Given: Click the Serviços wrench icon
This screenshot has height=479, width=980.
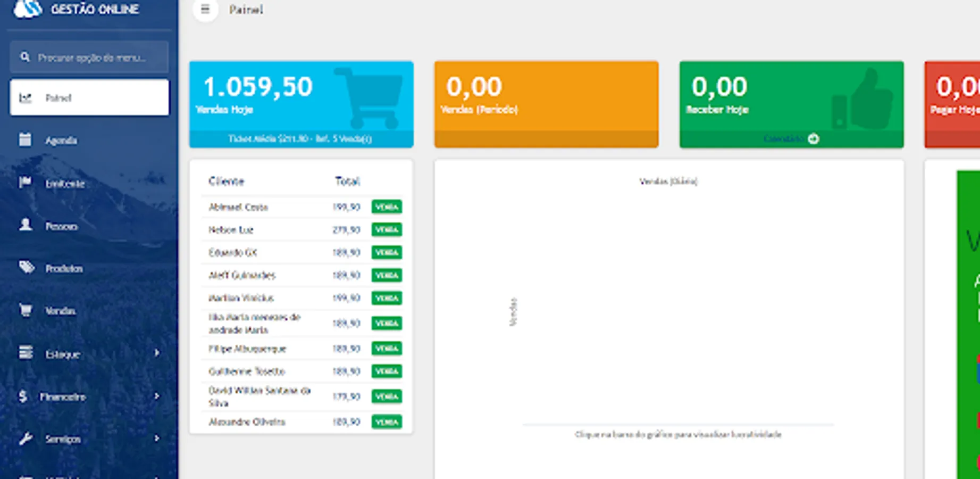Looking at the screenshot, I should coord(26,439).
